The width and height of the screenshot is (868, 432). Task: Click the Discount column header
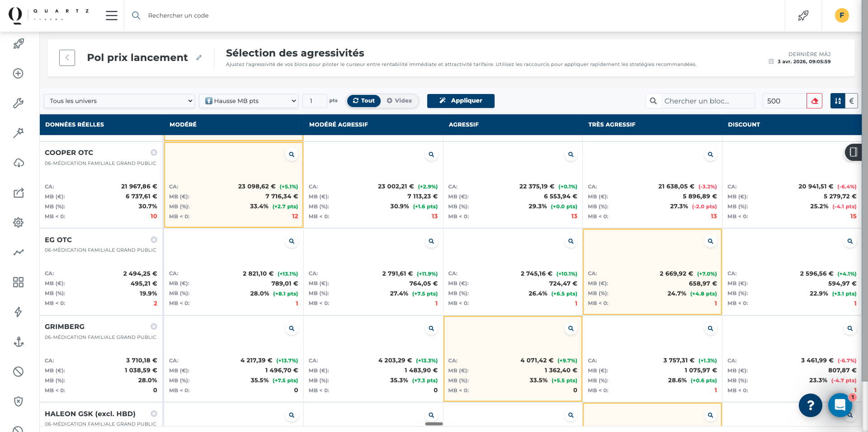(x=744, y=125)
